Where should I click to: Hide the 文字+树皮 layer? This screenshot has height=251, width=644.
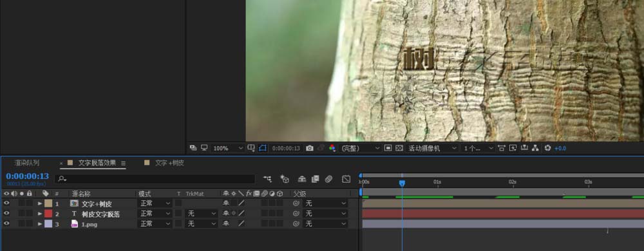pyautogui.click(x=6, y=203)
